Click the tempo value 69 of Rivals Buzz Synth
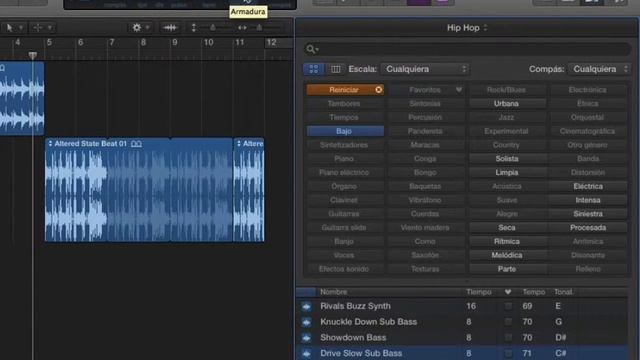Screen dimensions: 640x360 coord(527,306)
